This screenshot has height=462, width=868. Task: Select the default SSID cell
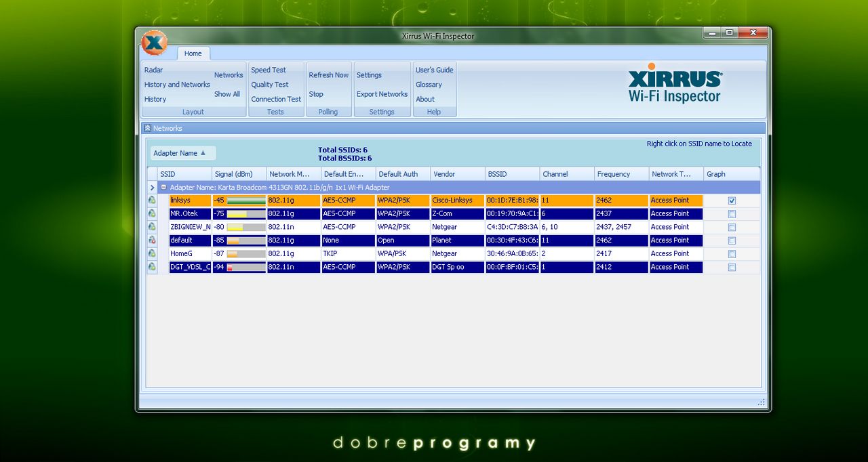pos(191,240)
